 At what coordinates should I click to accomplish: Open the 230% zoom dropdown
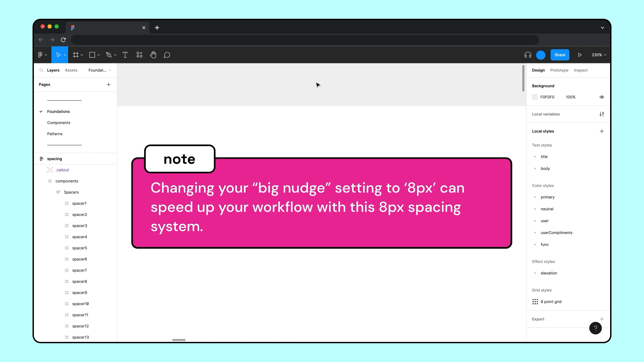click(599, 55)
